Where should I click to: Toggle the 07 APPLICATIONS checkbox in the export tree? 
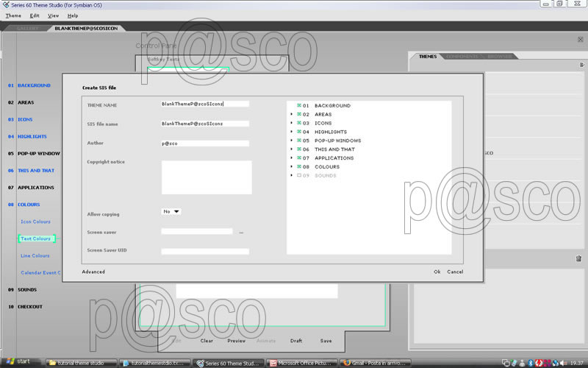(x=299, y=158)
